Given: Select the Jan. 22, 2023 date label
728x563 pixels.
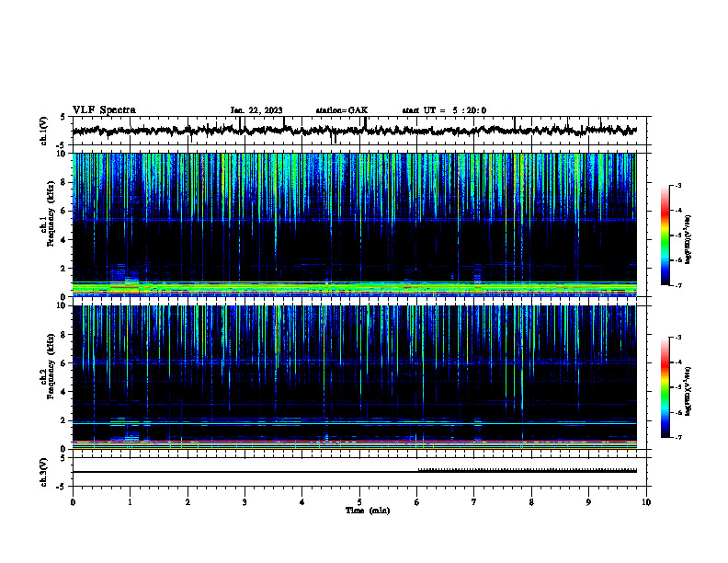Looking at the screenshot, I should [256, 110].
